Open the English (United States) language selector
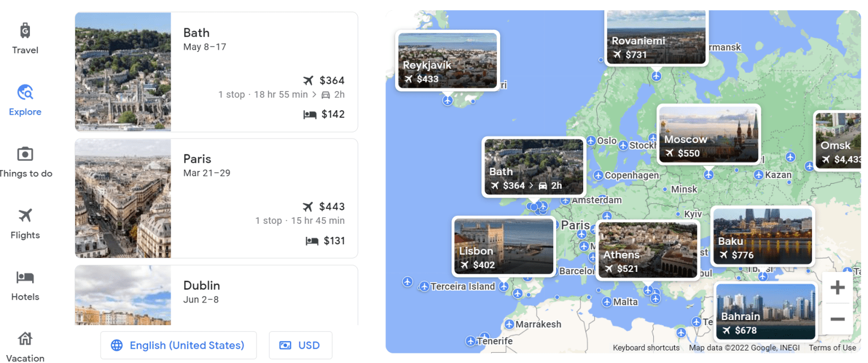 point(179,345)
